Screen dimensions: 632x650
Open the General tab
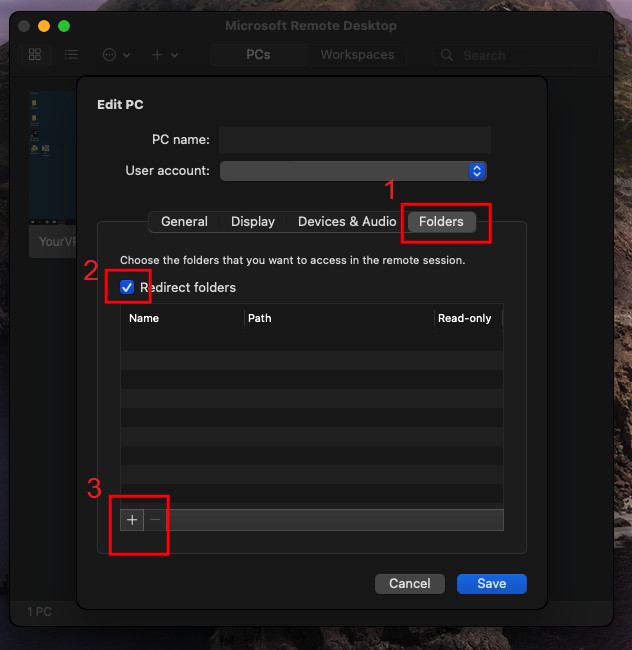pos(184,221)
